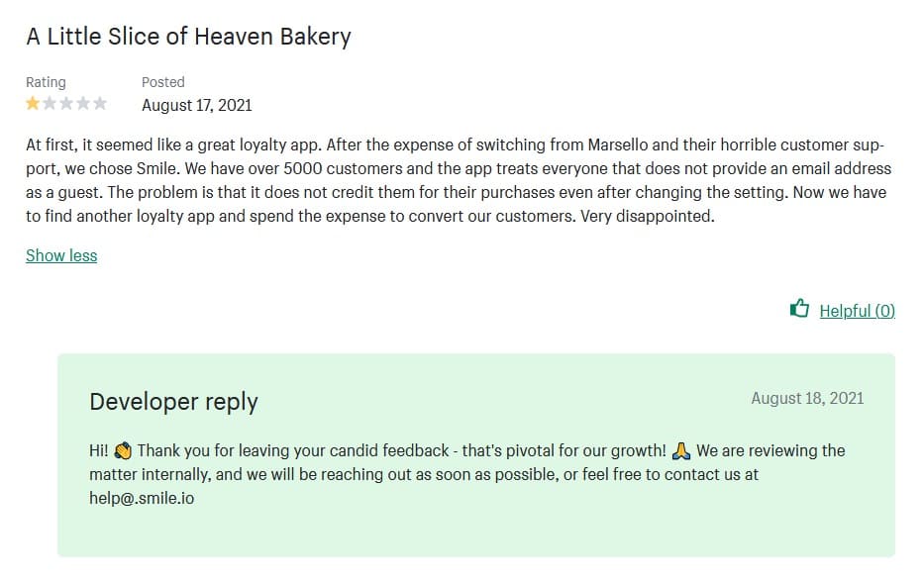
Task: Click the gold first rating star
Action: point(33,103)
